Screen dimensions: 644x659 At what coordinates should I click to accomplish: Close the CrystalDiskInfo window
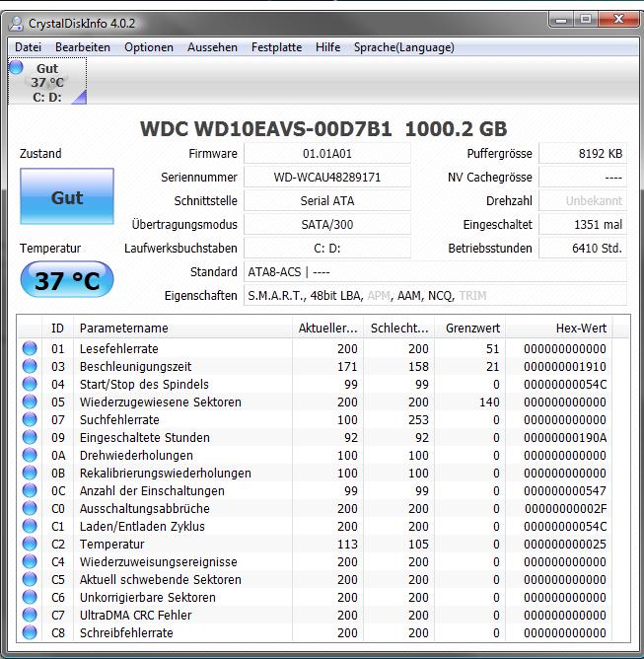618,20
